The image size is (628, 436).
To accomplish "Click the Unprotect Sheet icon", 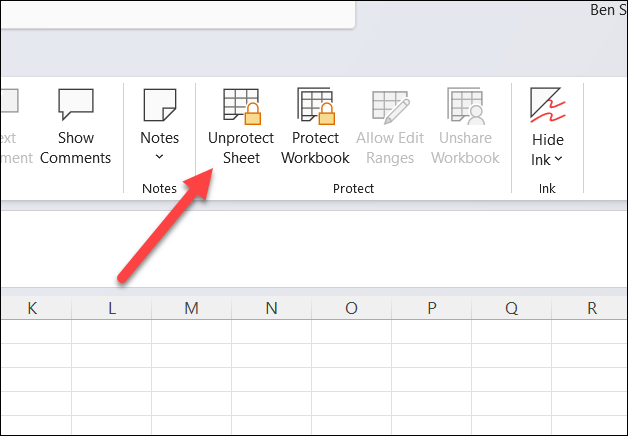I will click(240, 106).
